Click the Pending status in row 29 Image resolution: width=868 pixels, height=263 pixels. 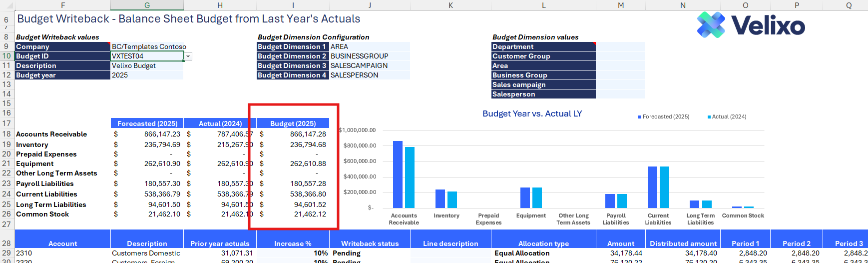[x=347, y=253]
